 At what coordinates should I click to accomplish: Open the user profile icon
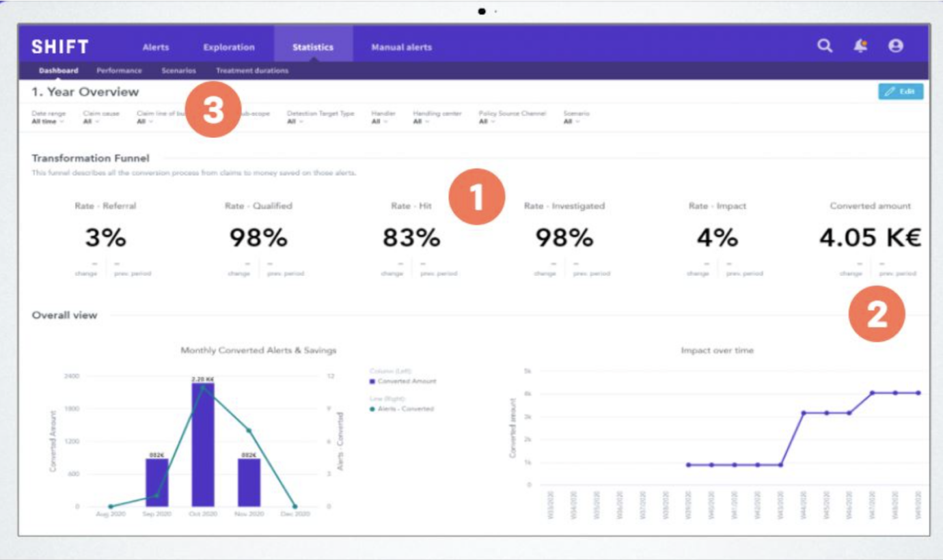(895, 46)
